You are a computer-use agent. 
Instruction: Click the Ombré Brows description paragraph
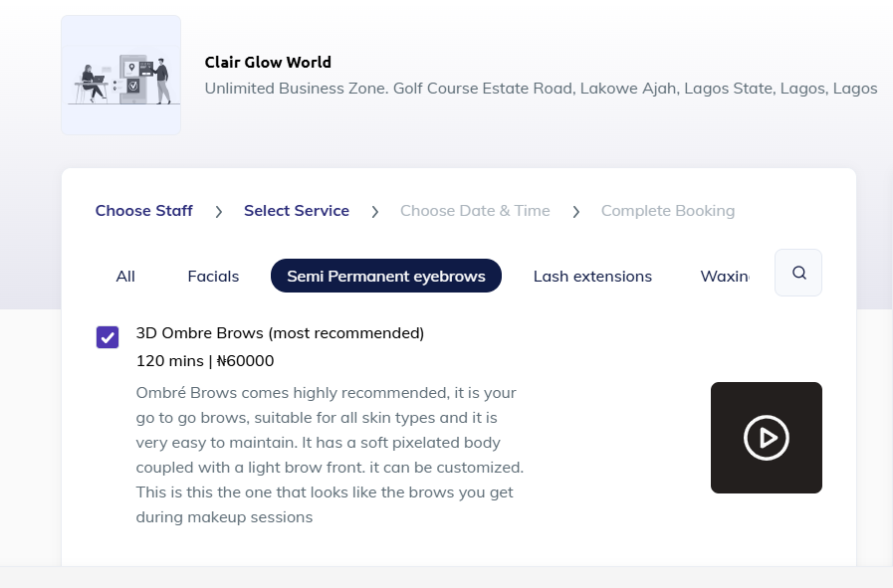pyautogui.click(x=330, y=455)
